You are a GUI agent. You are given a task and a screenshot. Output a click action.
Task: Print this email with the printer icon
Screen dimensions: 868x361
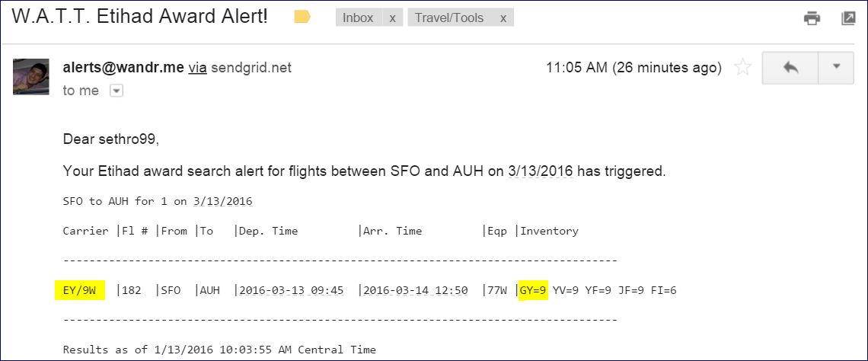pos(812,18)
